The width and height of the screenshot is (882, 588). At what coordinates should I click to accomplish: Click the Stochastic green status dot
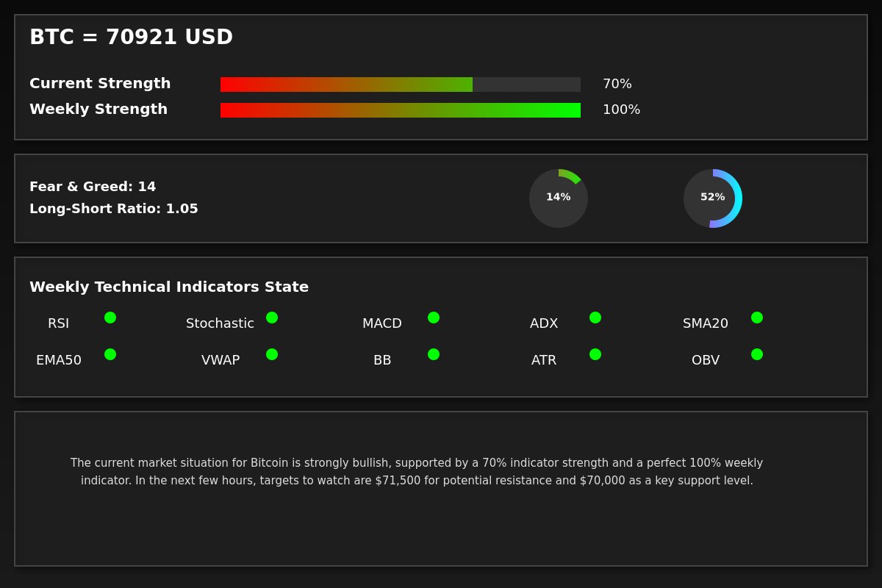pos(272,318)
